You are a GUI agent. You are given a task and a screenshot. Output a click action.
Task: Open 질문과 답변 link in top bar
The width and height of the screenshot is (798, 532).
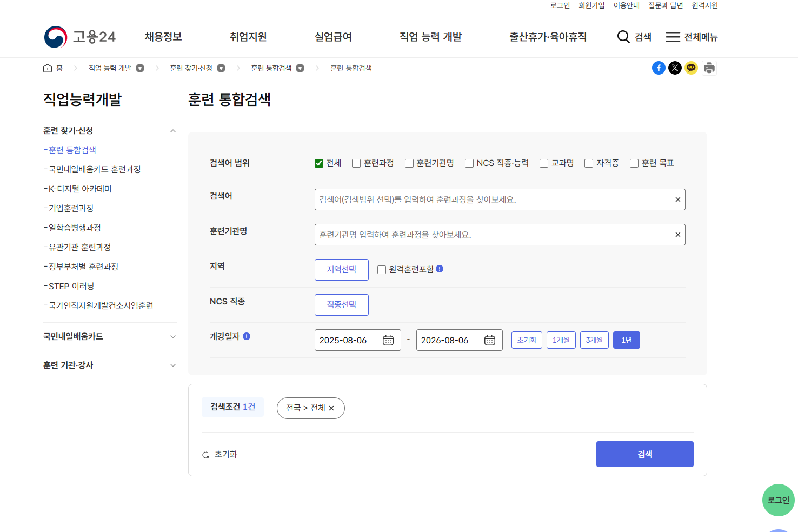(666, 5)
